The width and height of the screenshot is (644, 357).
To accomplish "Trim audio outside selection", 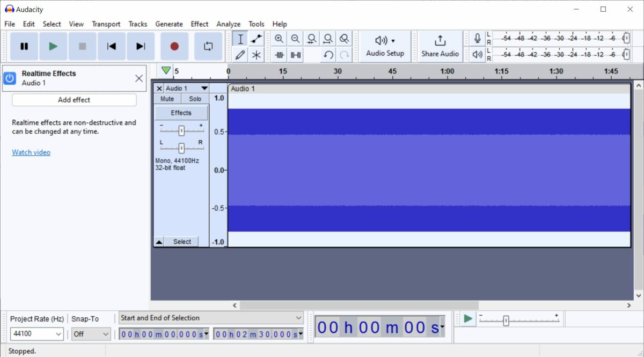I will [x=279, y=54].
